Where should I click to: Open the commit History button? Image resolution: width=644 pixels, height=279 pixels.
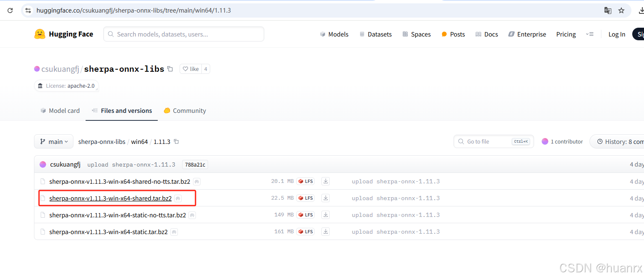[617, 142]
